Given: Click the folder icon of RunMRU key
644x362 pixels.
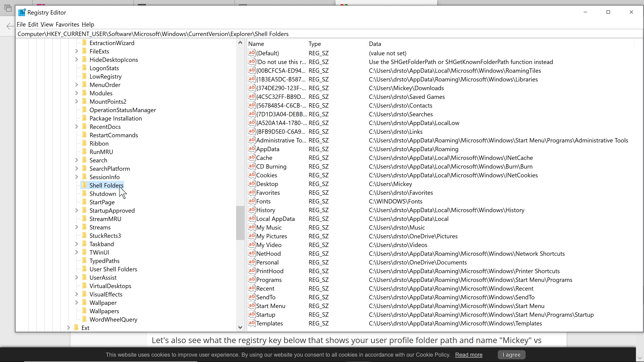Looking at the screenshot, I should 85,152.
